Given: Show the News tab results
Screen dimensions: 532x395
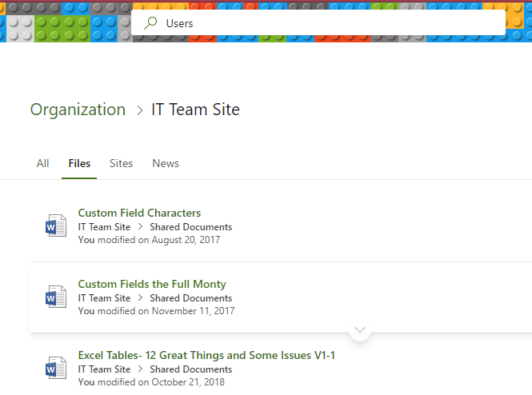Looking at the screenshot, I should (x=166, y=163).
